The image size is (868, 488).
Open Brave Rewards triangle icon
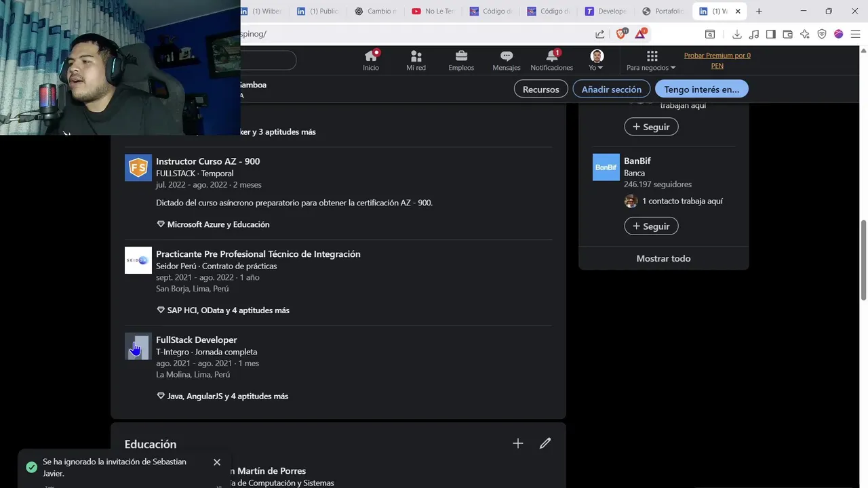tap(640, 34)
